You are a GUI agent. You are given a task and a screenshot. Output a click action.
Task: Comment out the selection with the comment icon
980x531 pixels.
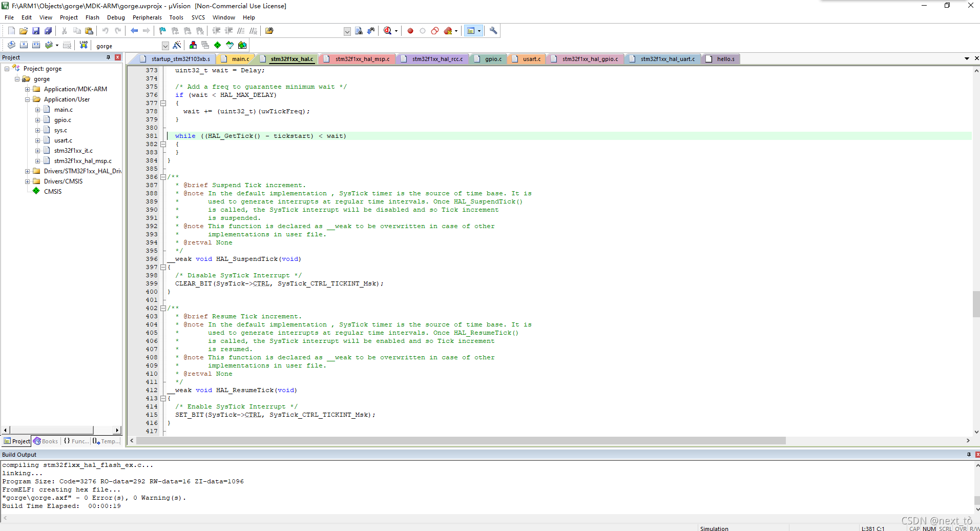(241, 31)
